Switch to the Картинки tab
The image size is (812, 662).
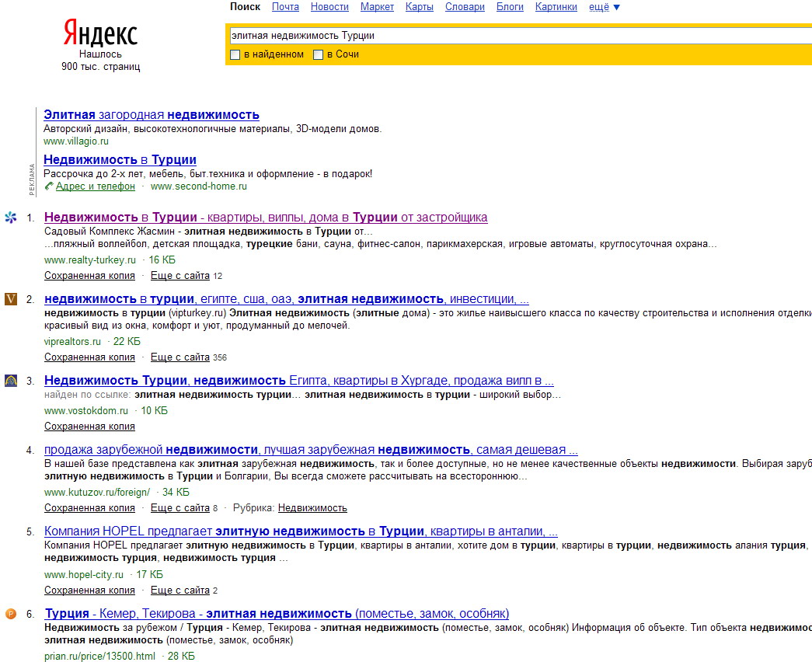click(556, 7)
